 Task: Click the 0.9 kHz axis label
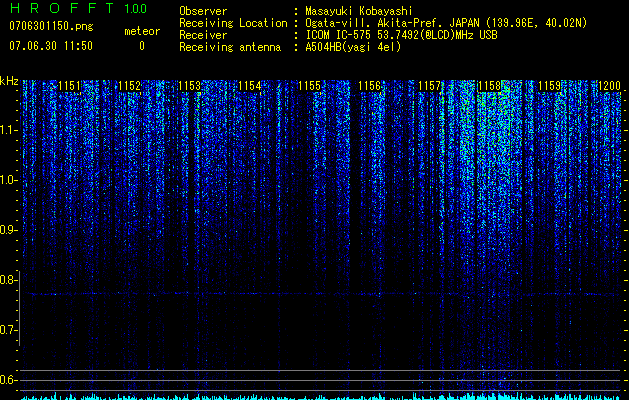click(x=7, y=230)
